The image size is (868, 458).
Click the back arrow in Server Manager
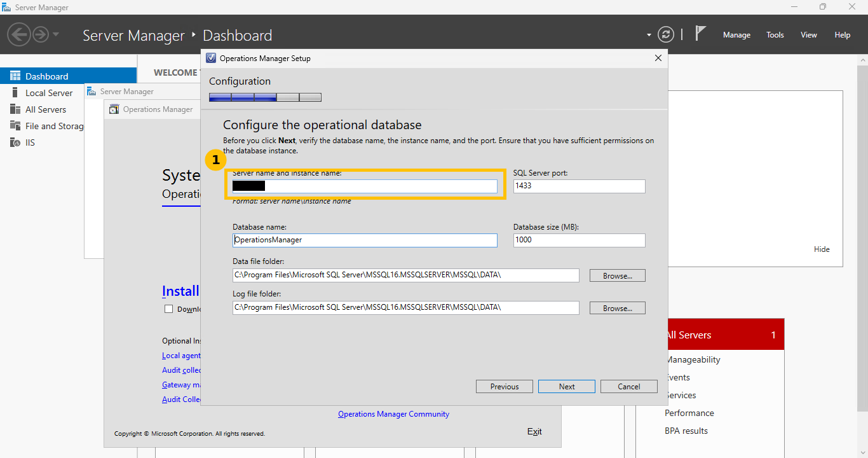pos(19,34)
